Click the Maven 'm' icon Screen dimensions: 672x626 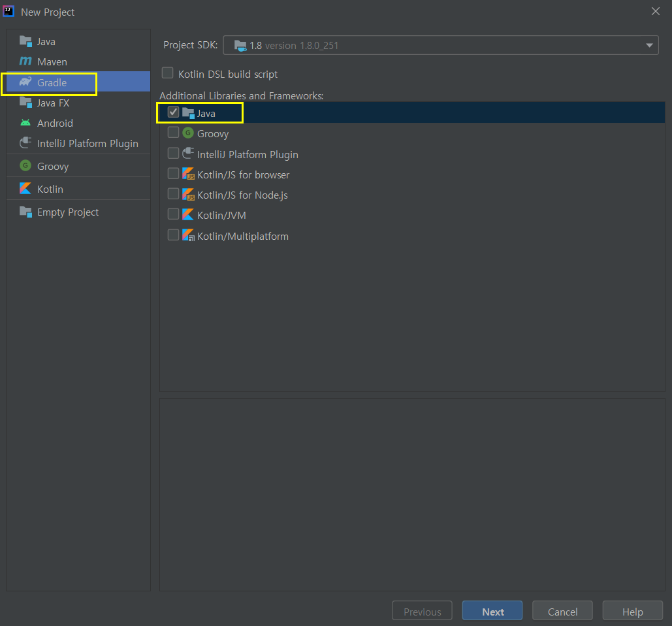pos(25,61)
